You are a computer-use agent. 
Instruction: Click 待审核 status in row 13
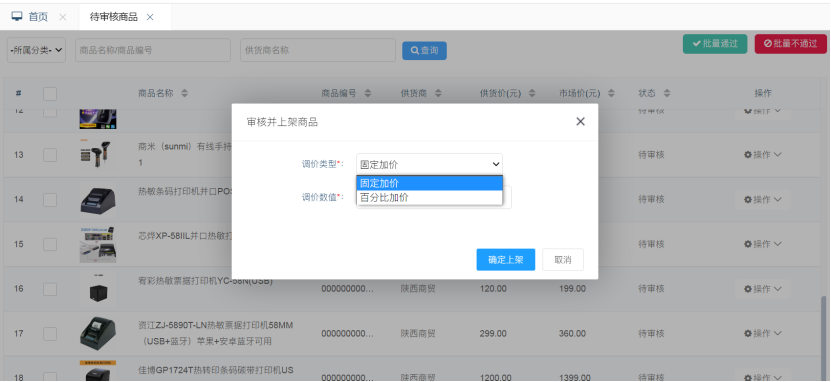pos(651,155)
